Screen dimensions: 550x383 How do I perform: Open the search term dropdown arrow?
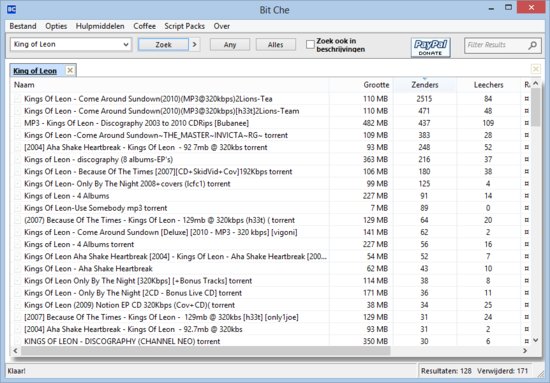click(x=126, y=45)
